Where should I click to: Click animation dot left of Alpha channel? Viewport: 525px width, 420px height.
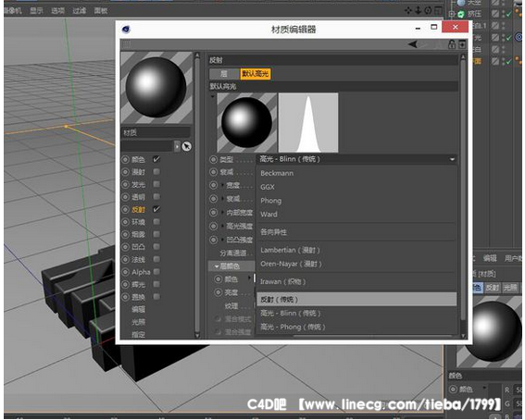point(125,272)
